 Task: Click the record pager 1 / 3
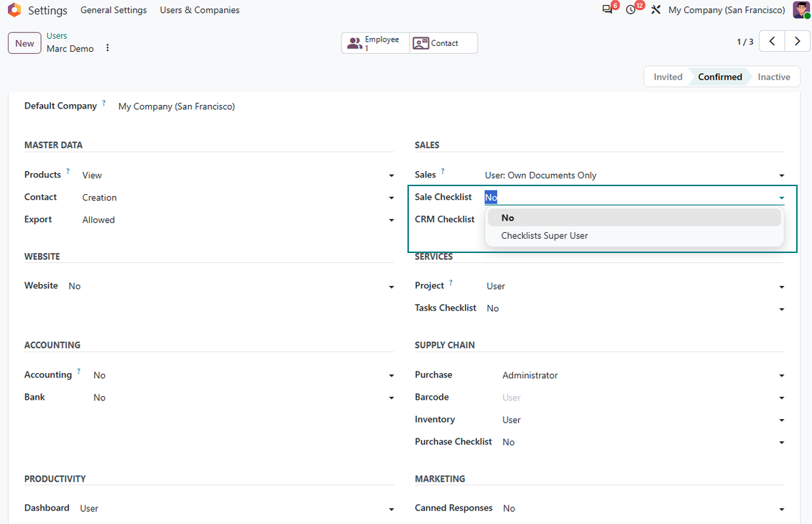tap(744, 42)
